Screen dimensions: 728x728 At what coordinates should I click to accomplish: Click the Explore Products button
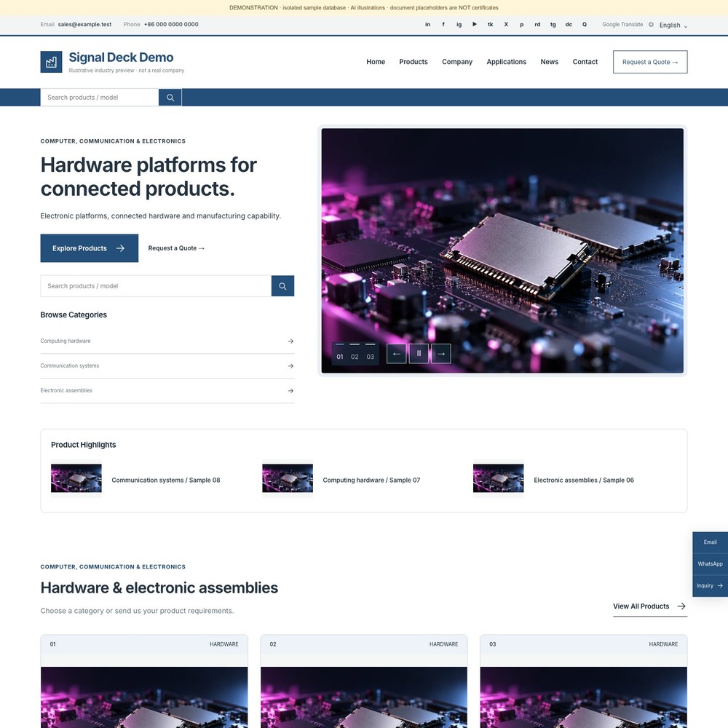(89, 248)
